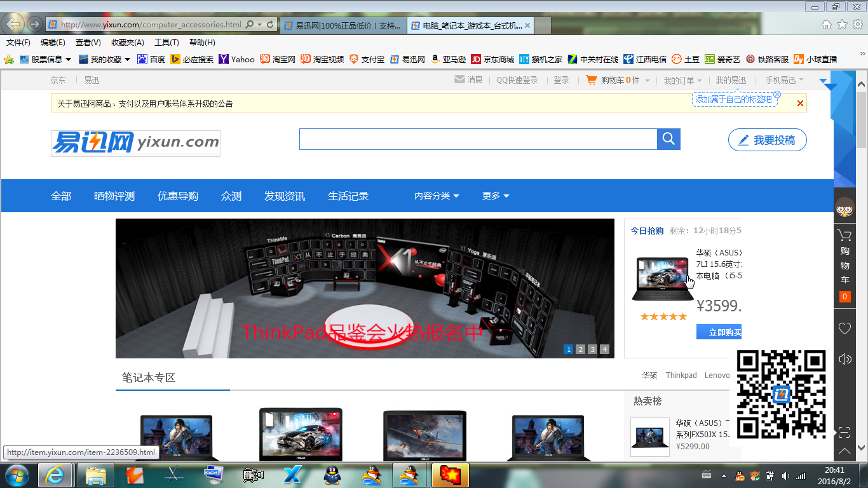The height and width of the screenshot is (488, 868).
Task: Expand the 我的订单 dropdown
Action: coord(683,80)
